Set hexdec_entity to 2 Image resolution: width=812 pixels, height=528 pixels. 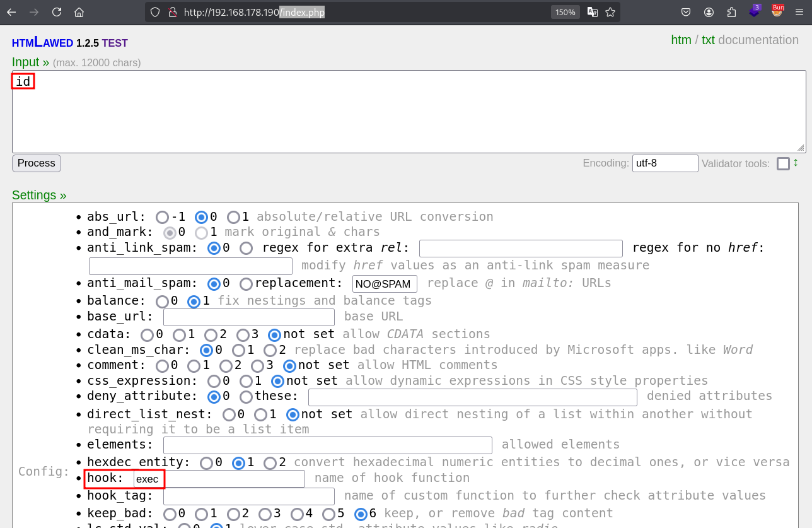[x=270, y=463]
